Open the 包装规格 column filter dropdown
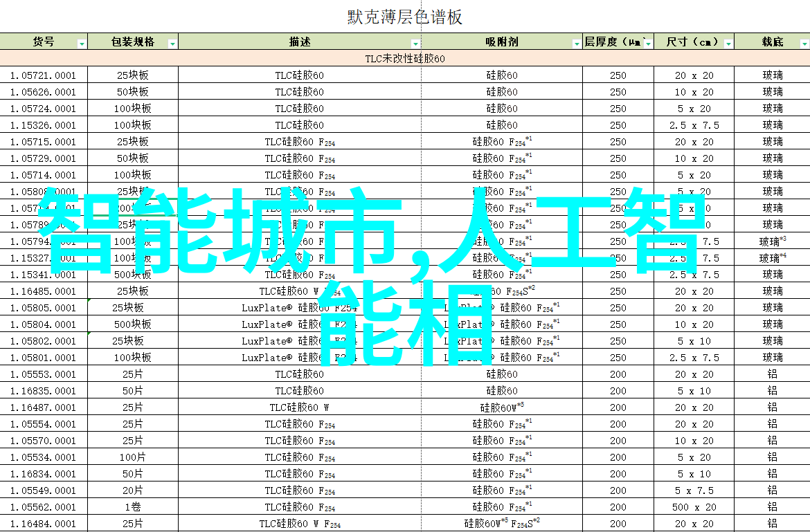 pyautogui.click(x=172, y=44)
